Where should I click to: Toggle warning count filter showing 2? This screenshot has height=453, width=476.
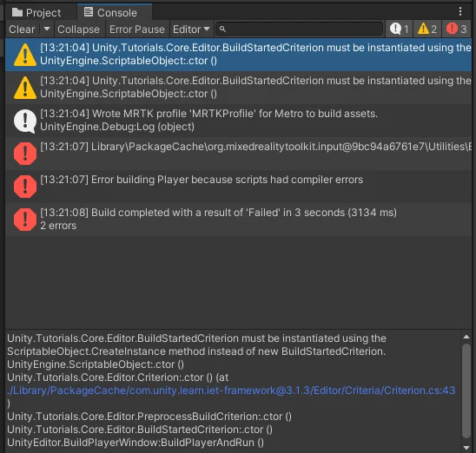[x=426, y=30]
